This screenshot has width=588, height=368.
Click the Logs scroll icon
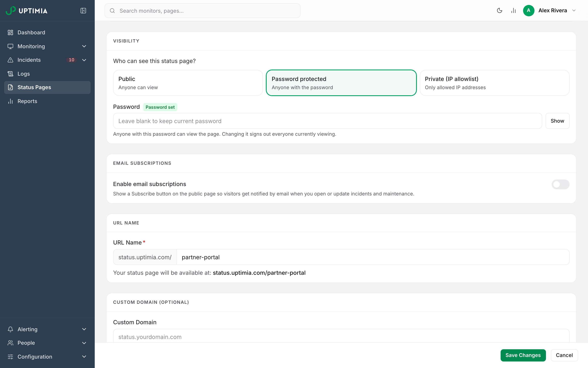(x=10, y=74)
